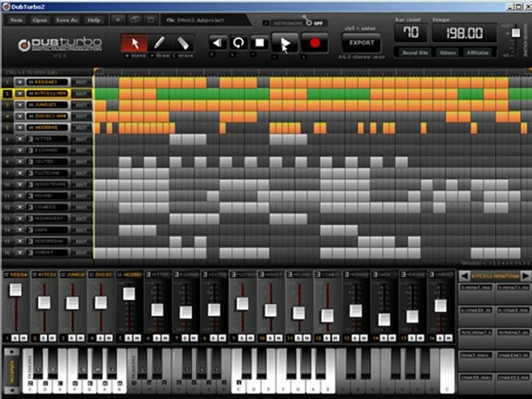Adjust the master volume slider
Image resolution: width=532 pixels, height=399 pixels.
click(x=516, y=33)
